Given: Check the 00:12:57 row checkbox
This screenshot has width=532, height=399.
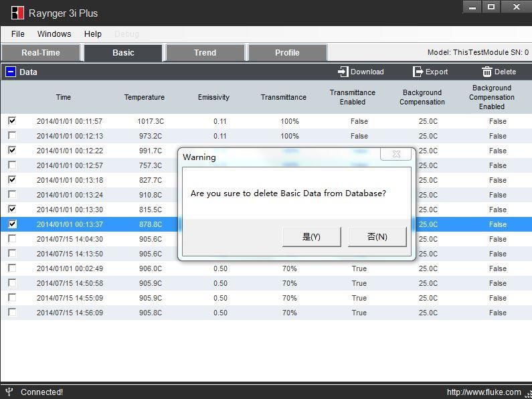Looking at the screenshot, I should pyautogui.click(x=12, y=165).
